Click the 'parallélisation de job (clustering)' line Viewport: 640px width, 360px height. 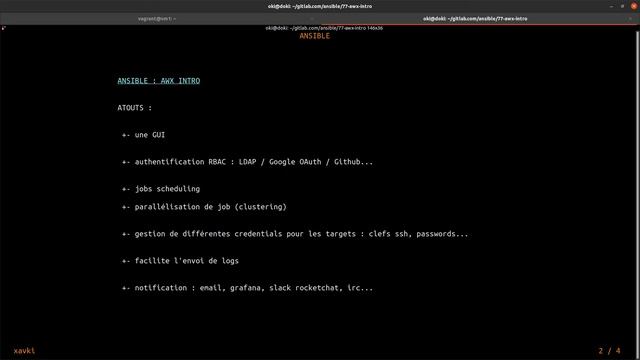click(x=204, y=207)
